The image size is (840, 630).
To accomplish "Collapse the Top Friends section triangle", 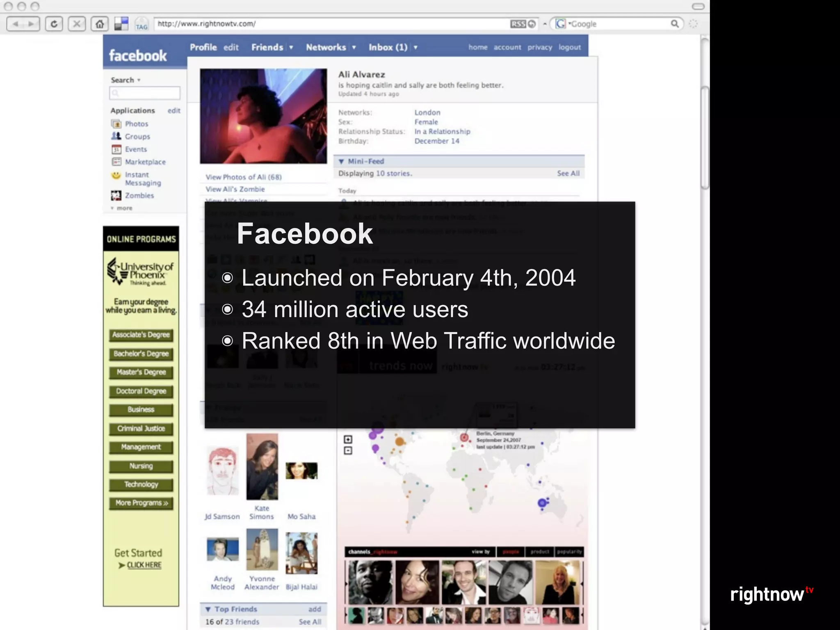I will tap(208, 609).
